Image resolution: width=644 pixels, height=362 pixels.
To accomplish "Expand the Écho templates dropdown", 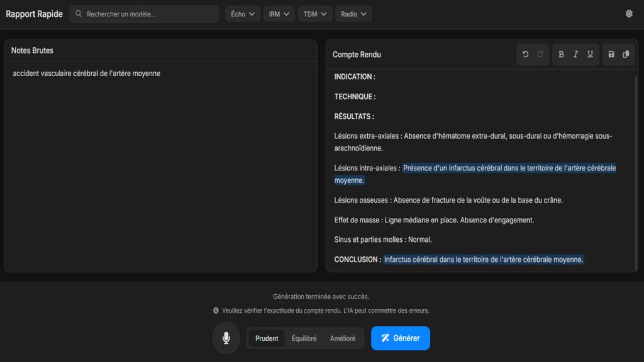I will click(243, 14).
